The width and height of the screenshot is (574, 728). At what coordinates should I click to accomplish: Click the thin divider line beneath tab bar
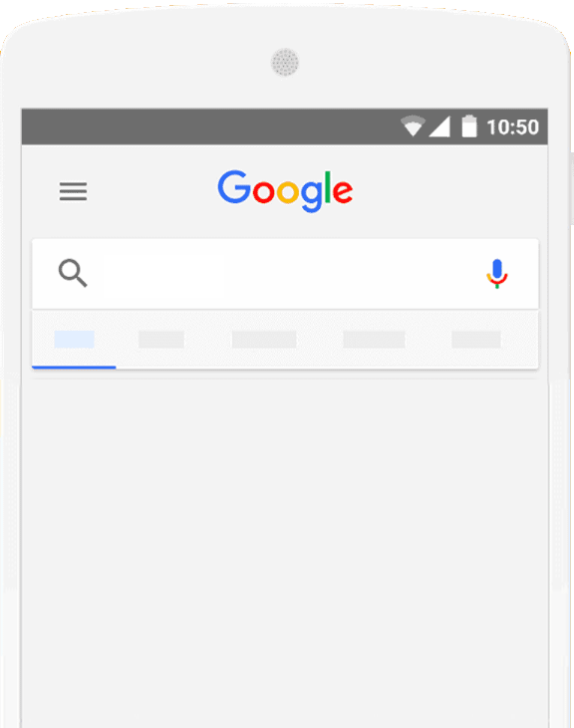click(x=285, y=378)
